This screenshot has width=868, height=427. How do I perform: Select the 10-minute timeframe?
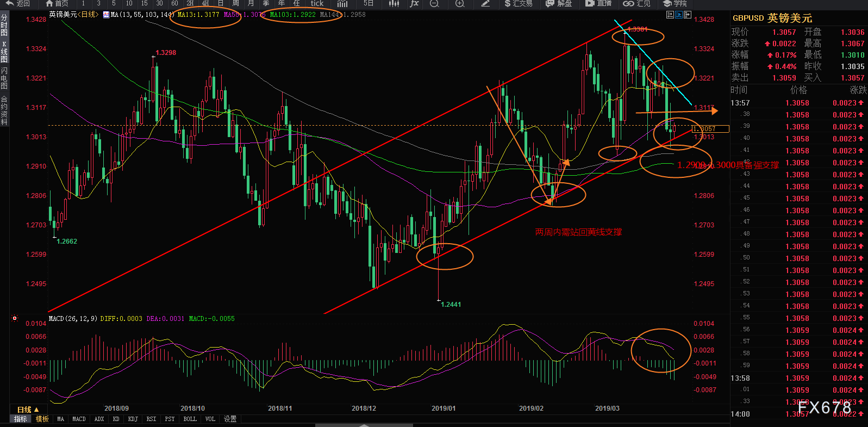(x=129, y=3)
